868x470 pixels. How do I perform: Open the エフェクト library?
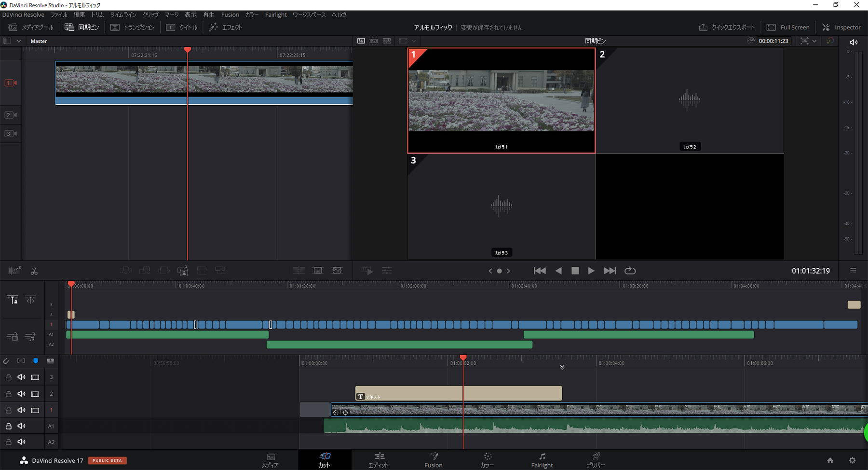point(226,28)
